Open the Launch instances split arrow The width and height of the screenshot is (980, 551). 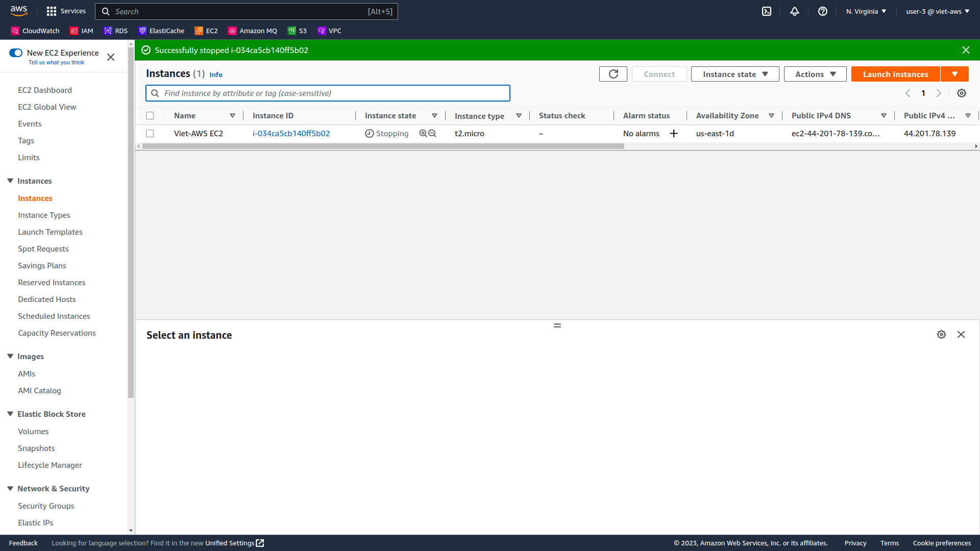tap(954, 74)
